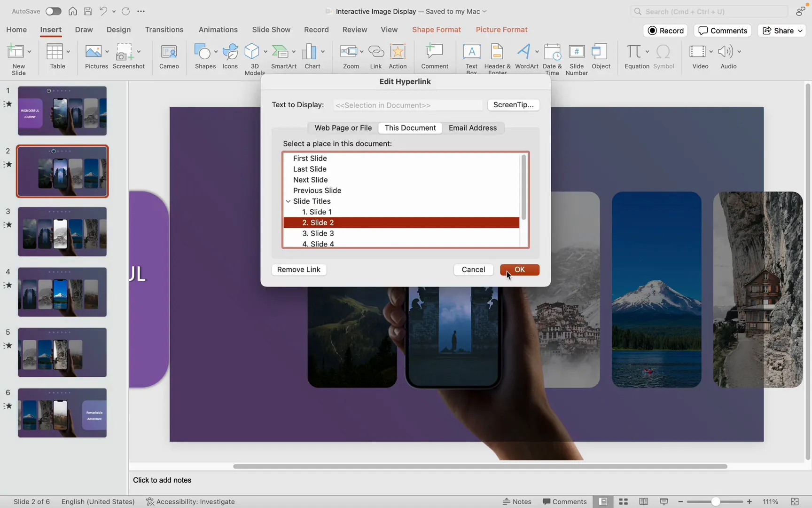Cancel the Edit Hyperlink dialog

(x=473, y=270)
